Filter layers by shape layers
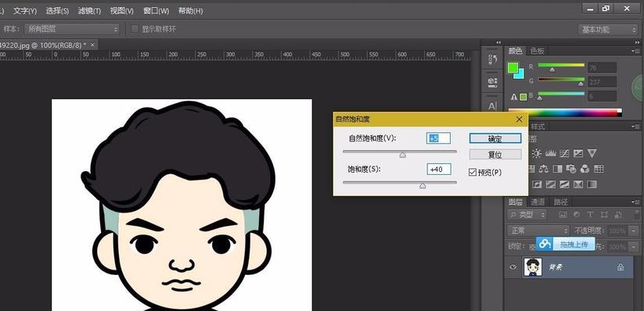644x311 pixels. pos(604,215)
